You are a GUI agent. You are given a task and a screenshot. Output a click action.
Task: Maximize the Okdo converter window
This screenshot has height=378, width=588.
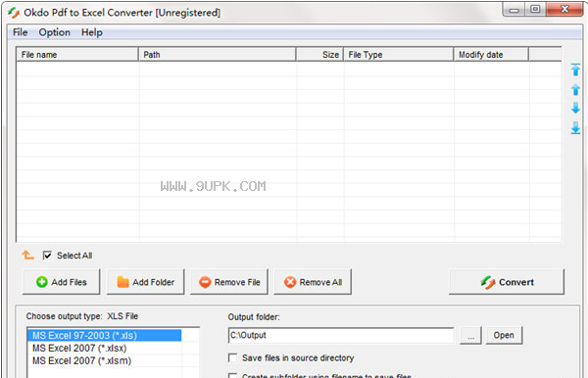(x=535, y=10)
